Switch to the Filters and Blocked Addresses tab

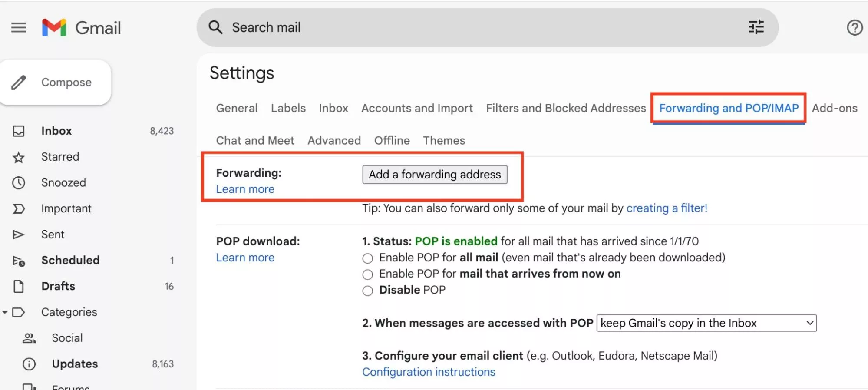click(566, 108)
